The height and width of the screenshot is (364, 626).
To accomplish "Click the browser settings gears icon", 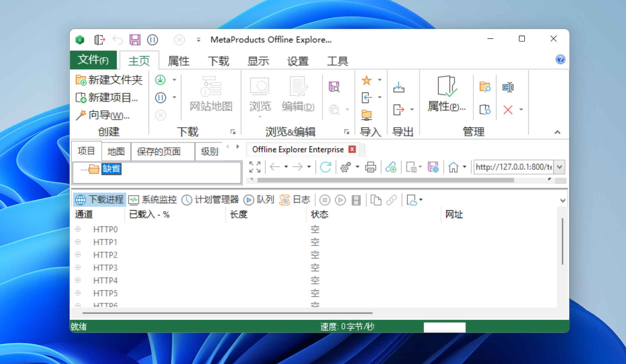I will (x=346, y=167).
